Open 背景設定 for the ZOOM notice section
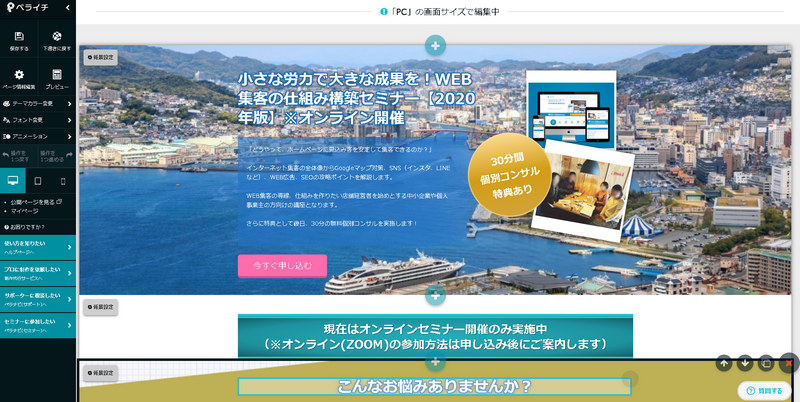This screenshot has height=402, width=800. (x=101, y=307)
